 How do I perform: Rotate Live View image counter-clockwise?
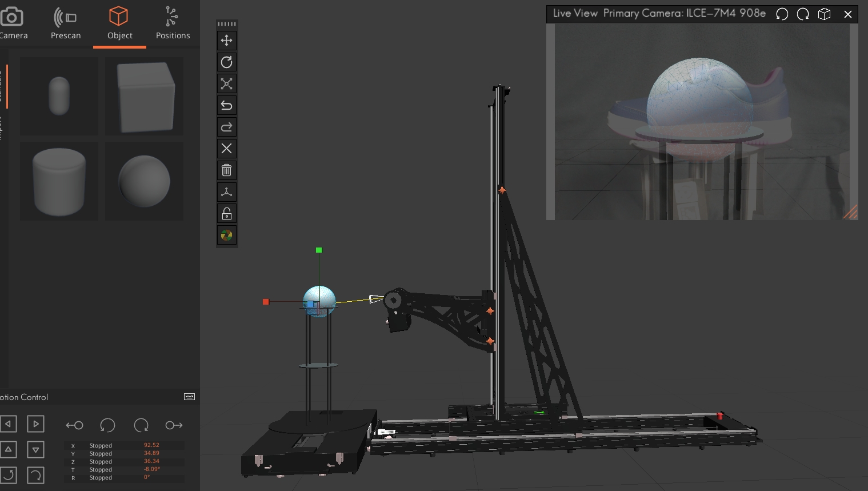coord(782,14)
